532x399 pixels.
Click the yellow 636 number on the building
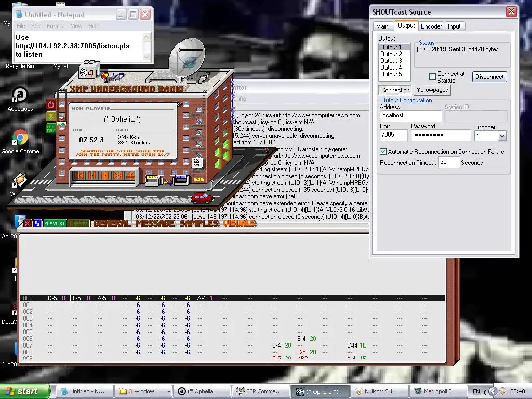199,179
